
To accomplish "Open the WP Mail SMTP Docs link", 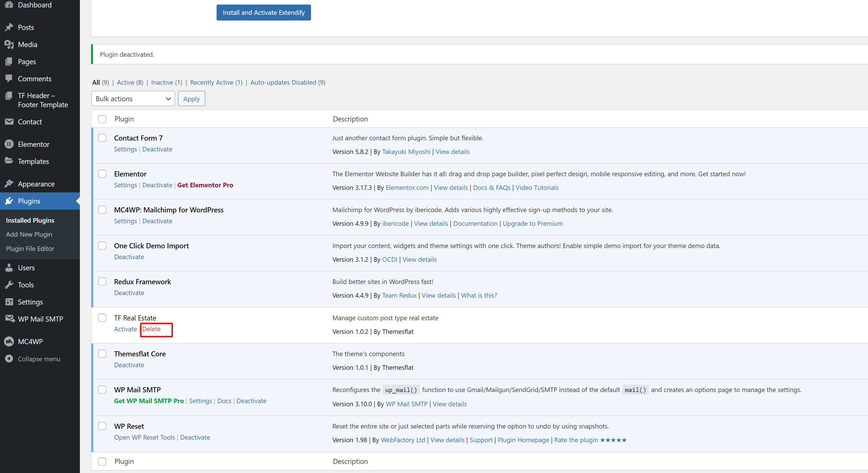I will [224, 401].
